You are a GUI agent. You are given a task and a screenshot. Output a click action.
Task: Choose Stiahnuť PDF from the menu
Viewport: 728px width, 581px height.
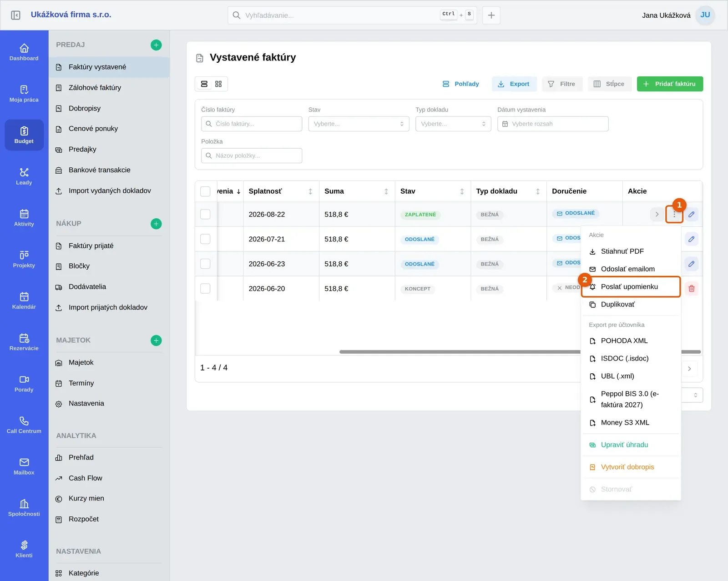coord(631,251)
